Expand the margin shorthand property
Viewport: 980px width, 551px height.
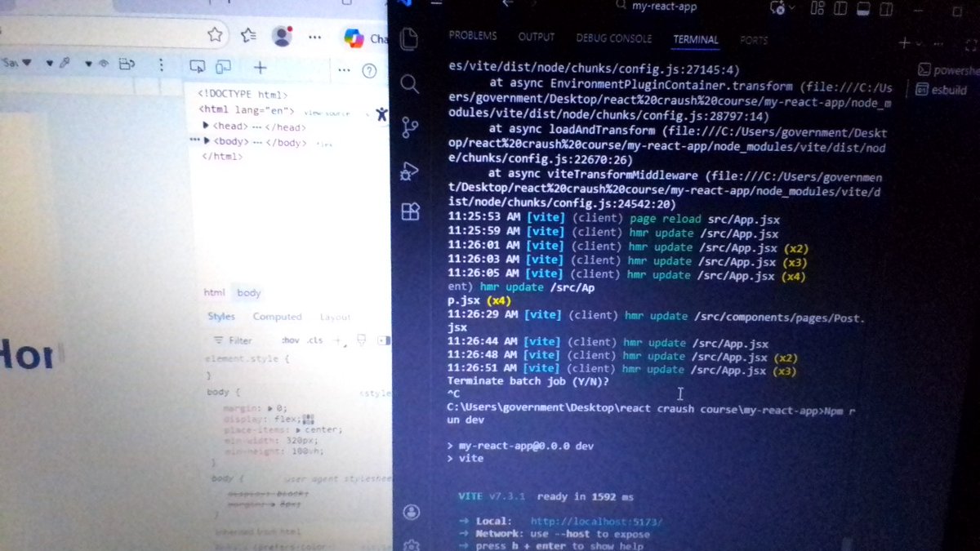[270, 408]
